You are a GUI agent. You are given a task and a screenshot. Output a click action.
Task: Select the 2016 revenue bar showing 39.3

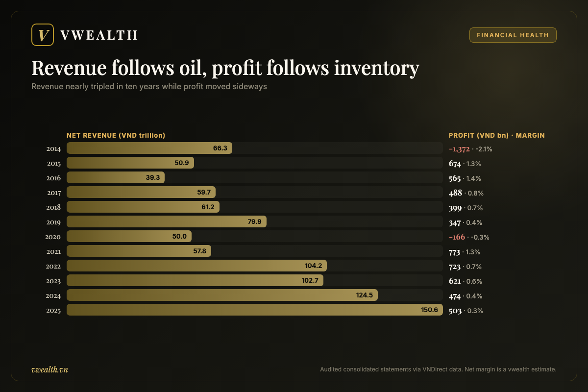pyautogui.click(x=116, y=177)
